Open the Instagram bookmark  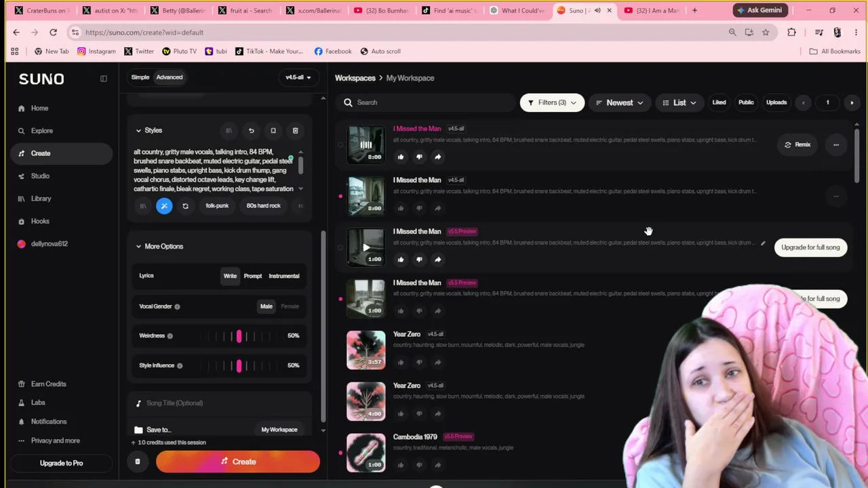96,51
